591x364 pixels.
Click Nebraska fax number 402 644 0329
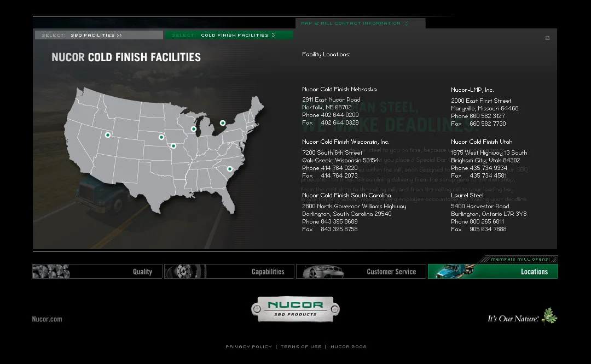coord(340,122)
